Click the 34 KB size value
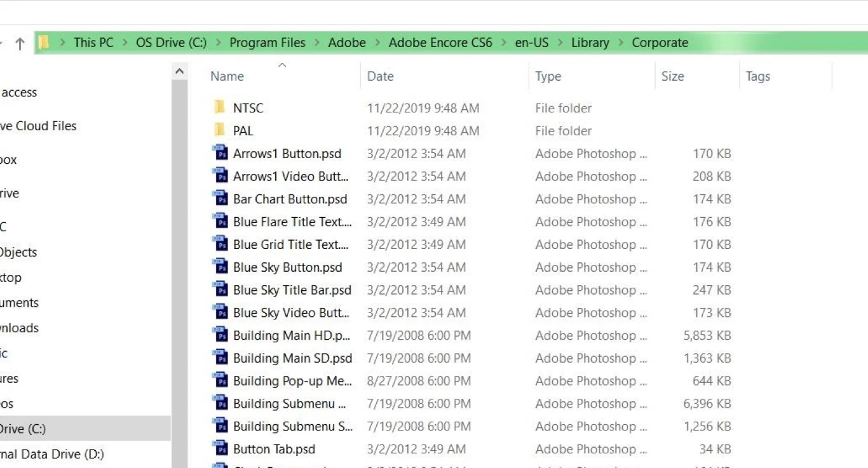 click(x=715, y=449)
